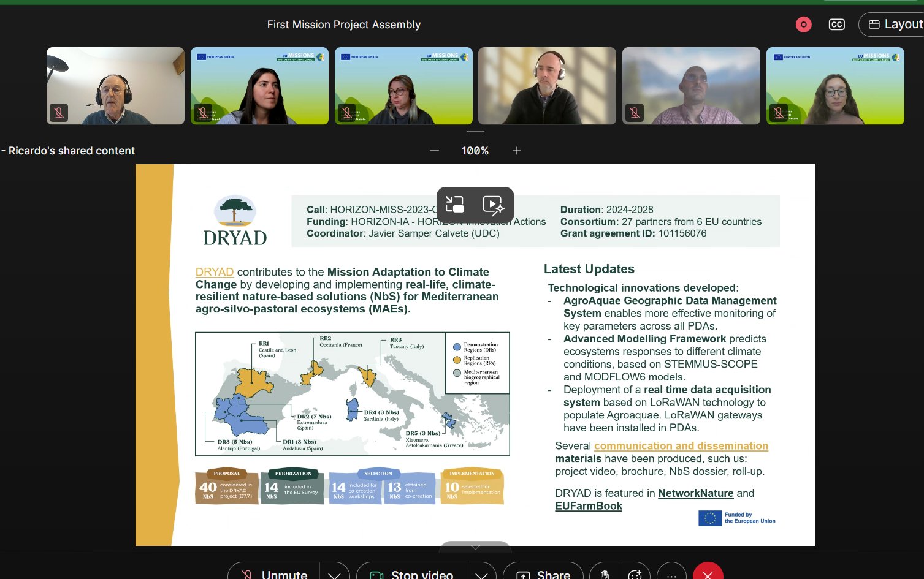Zoom in shared content with the plus icon
Screen dimensions: 924x579
pos(517,151)
